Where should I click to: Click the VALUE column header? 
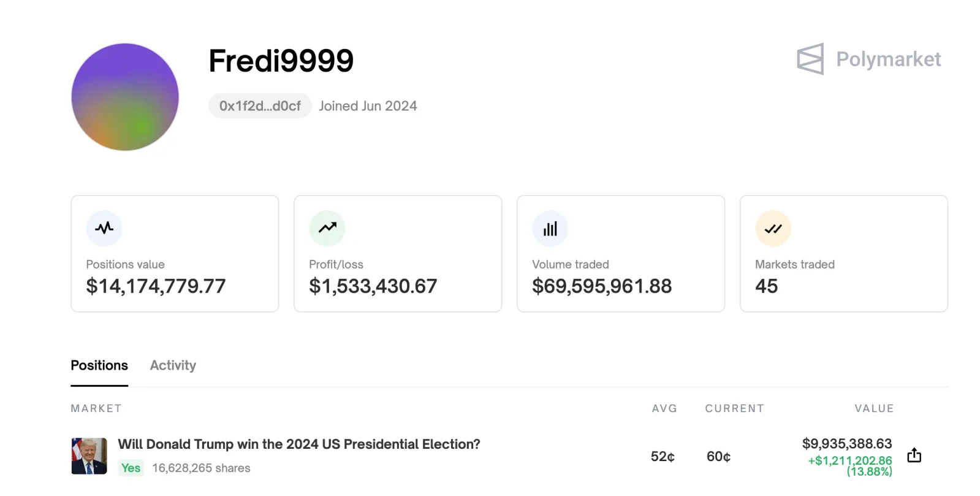(x=874, y=408)
